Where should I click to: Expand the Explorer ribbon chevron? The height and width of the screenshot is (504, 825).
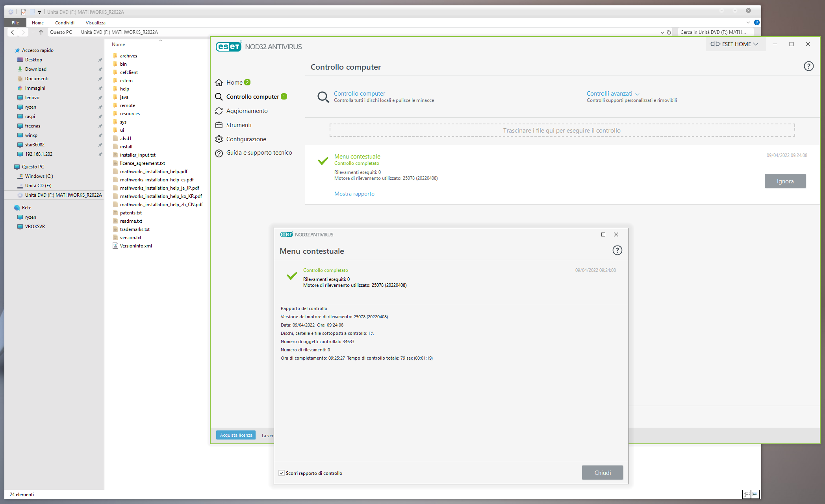(748, 22)
